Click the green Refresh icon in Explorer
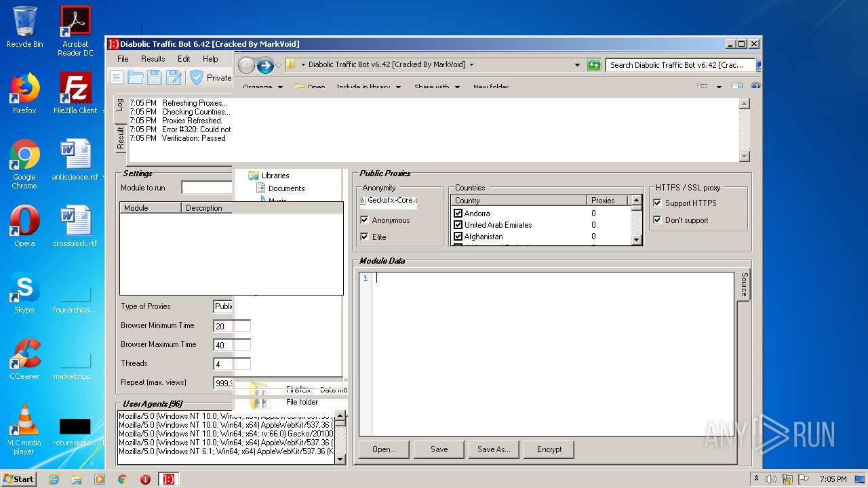This screenshot has width=868, height=488. [x=594, y=65]
